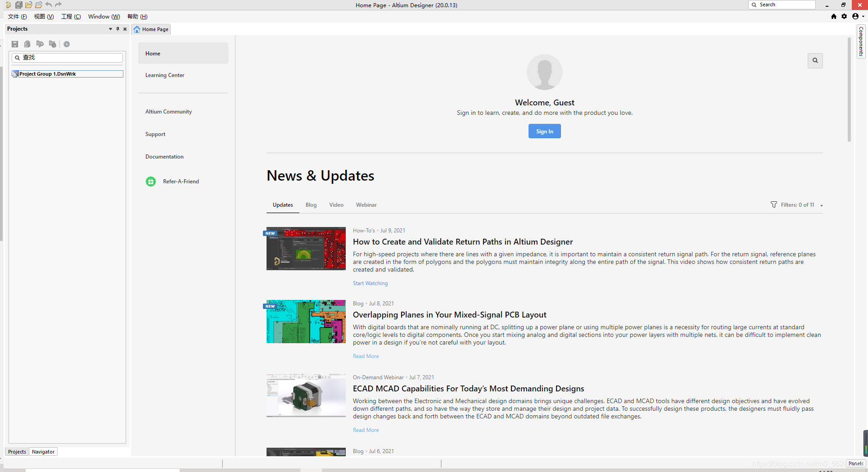The height and width of the screenshot is (472, 868).
Task: Open Overlapping Planes in Mixed-Signal PCB Layout article
Action: [x=450, y=315]
